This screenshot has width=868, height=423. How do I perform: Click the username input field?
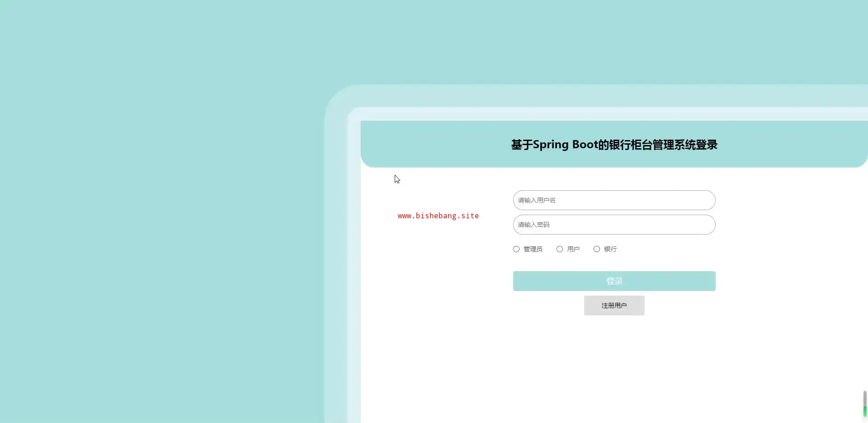614,200
